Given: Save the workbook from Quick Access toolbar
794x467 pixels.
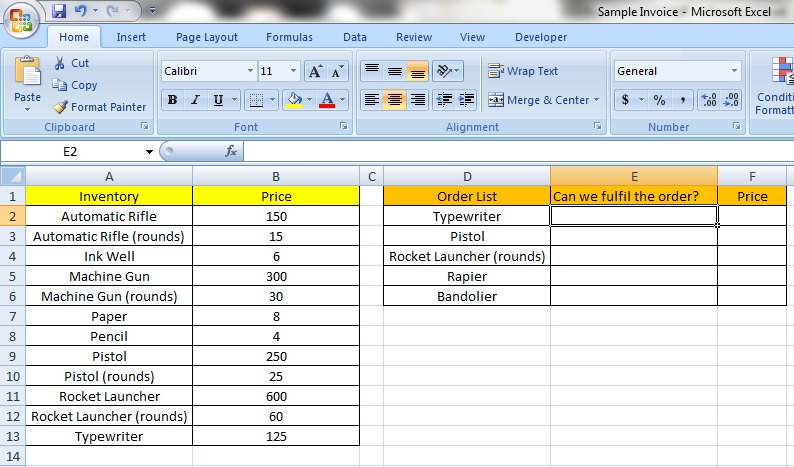Looking at the screenshot, I should (x=59, y=11).
